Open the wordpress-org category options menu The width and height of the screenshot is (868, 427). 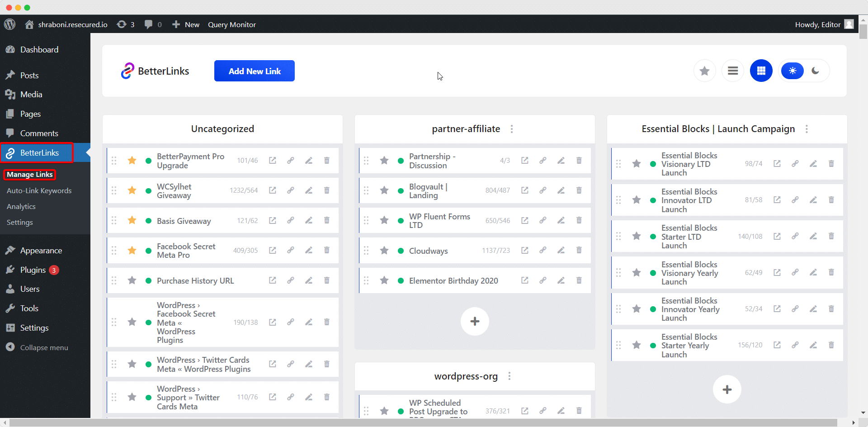(509, 376)
